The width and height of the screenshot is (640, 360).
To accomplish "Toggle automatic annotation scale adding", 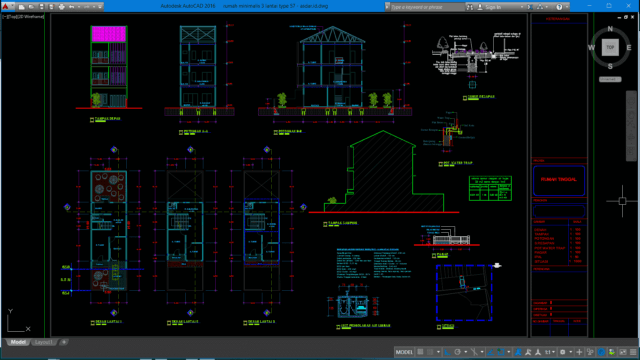I will click(x=528, y=352).
